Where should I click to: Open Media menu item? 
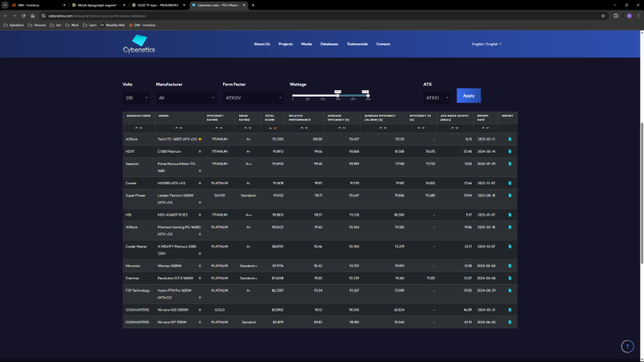[x=307, y=44]
